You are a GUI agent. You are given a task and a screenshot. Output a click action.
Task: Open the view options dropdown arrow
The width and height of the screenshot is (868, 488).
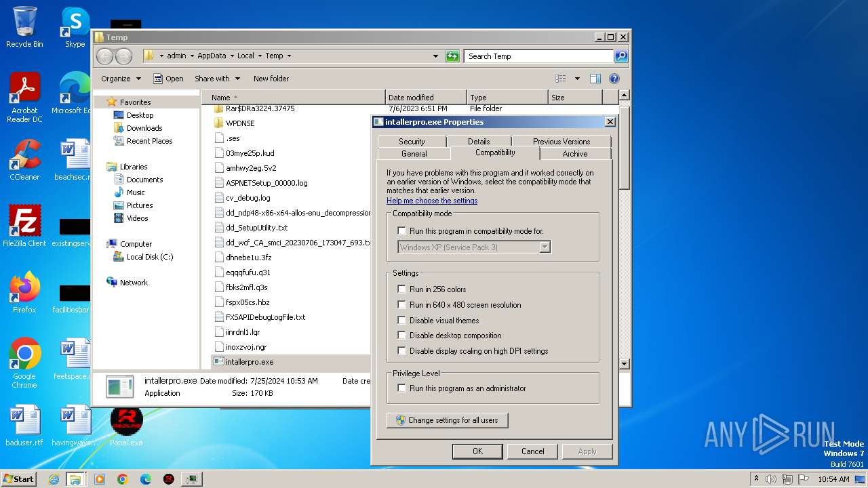pyautogui.click(x=577, y=79)
